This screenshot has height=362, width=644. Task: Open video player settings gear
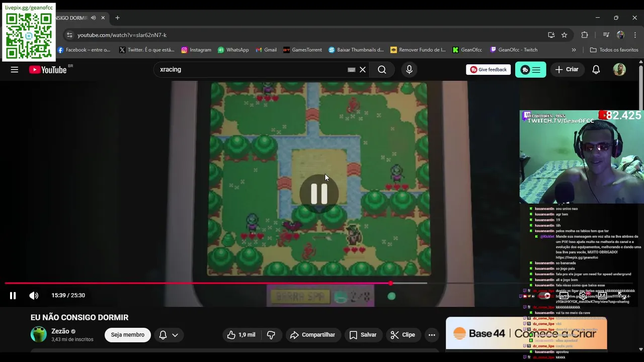click(x=583, y=296)
